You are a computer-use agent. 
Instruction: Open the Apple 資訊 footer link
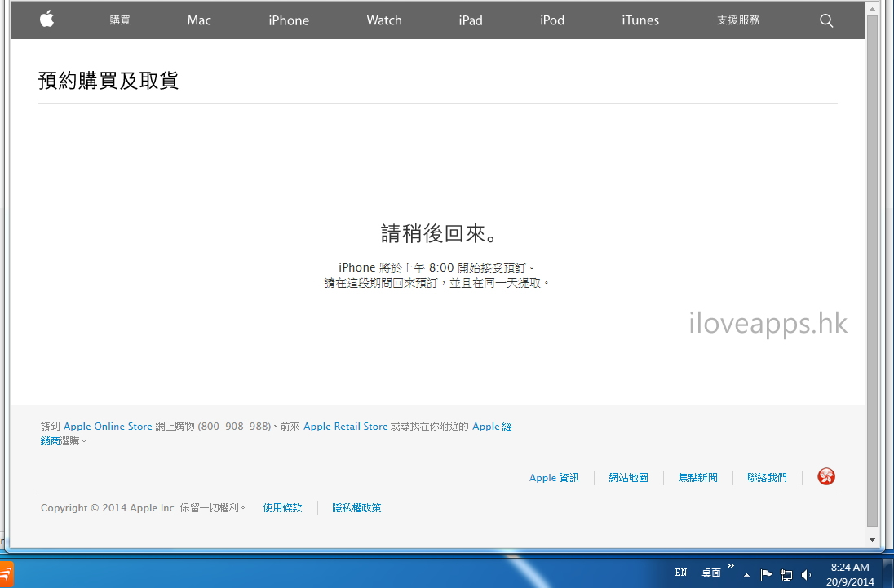[554, 477]
